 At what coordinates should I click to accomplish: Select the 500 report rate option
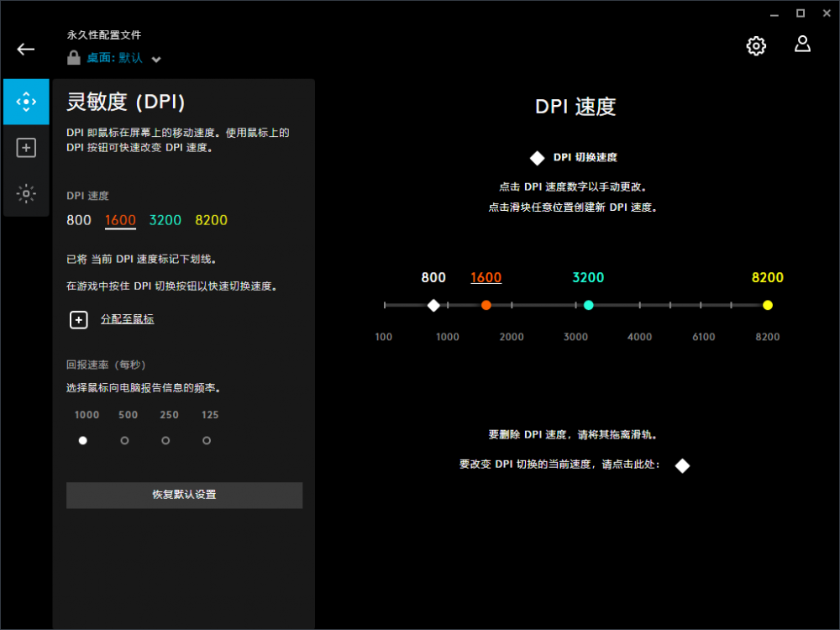coord(124,440)
